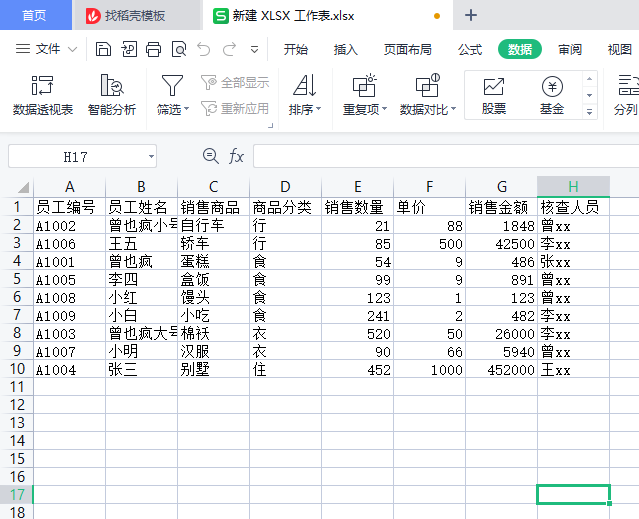The image size is (639, 519).
Task: Expand quick access toolbar customize arrow
Action: coord(254,50)
